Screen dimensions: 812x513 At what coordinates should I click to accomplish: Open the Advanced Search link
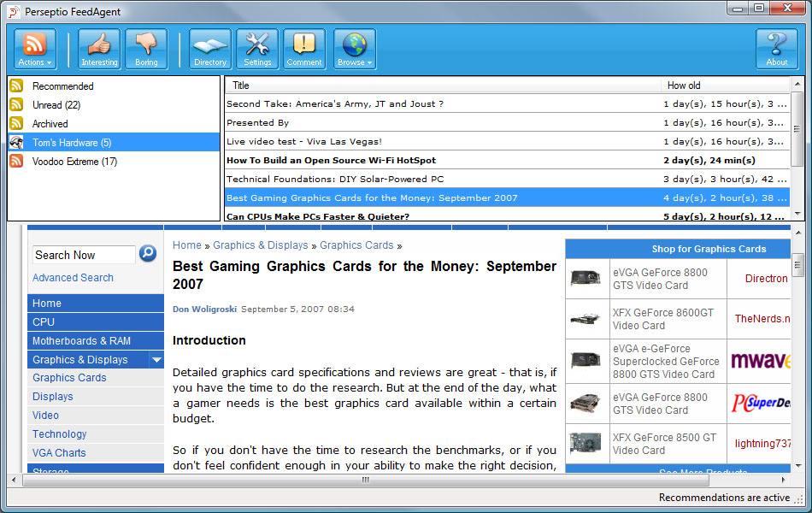(x=73, y=278)
